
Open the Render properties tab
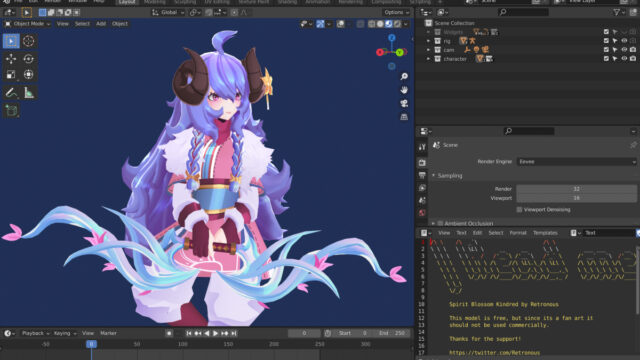tap(422, 162)
